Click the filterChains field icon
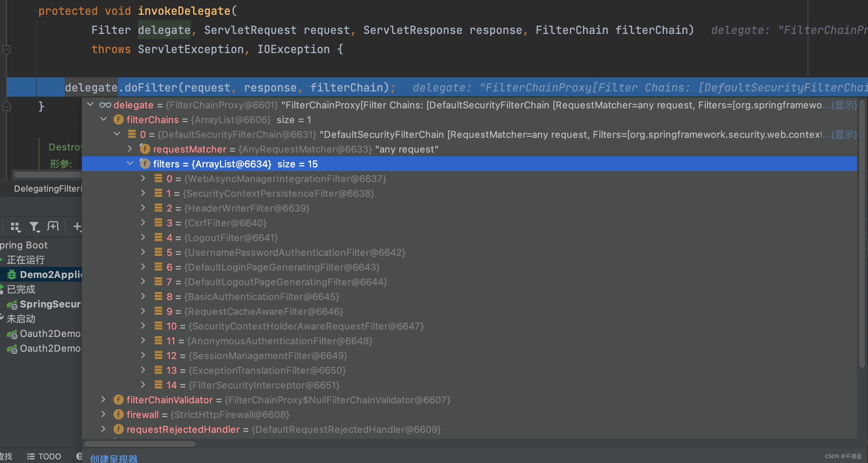 118,119
